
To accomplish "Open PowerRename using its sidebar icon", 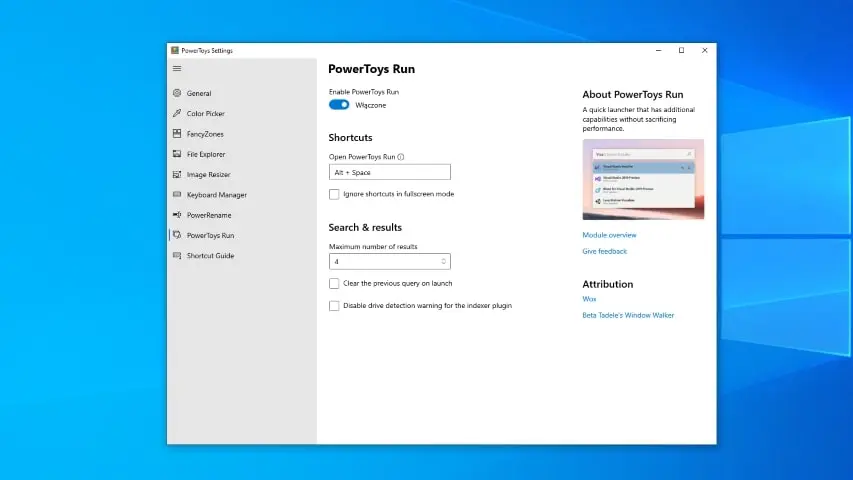I will click(177, 215).
